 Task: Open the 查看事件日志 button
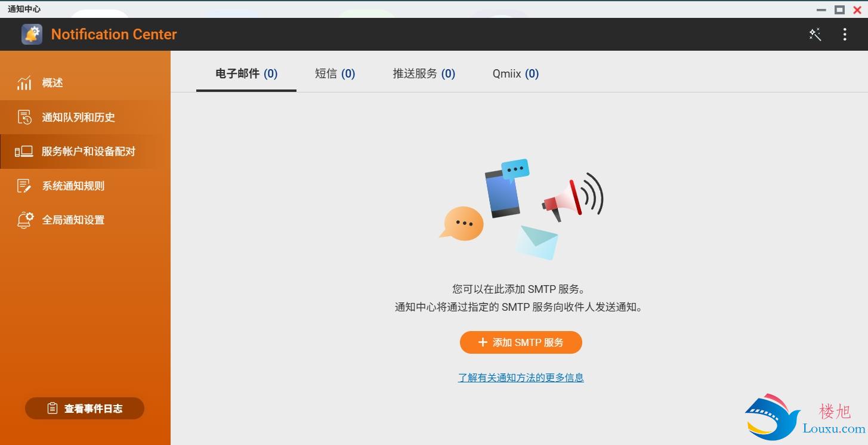[85, 409]
